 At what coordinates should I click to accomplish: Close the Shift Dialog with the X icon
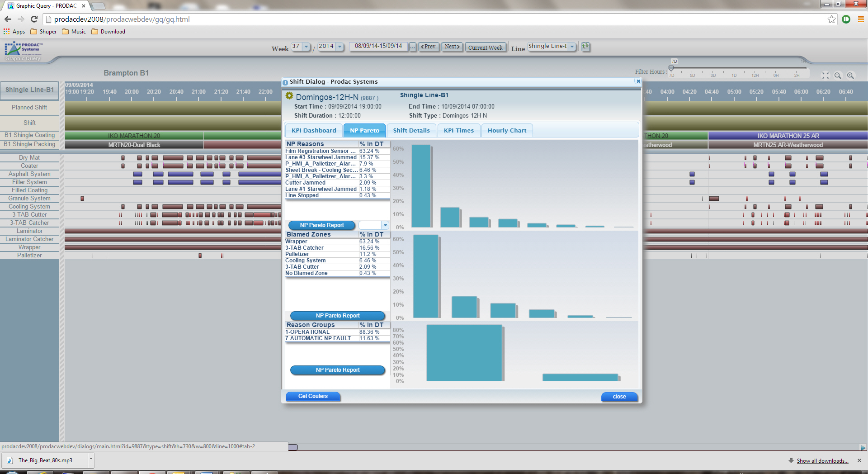[x=638, y=81]
